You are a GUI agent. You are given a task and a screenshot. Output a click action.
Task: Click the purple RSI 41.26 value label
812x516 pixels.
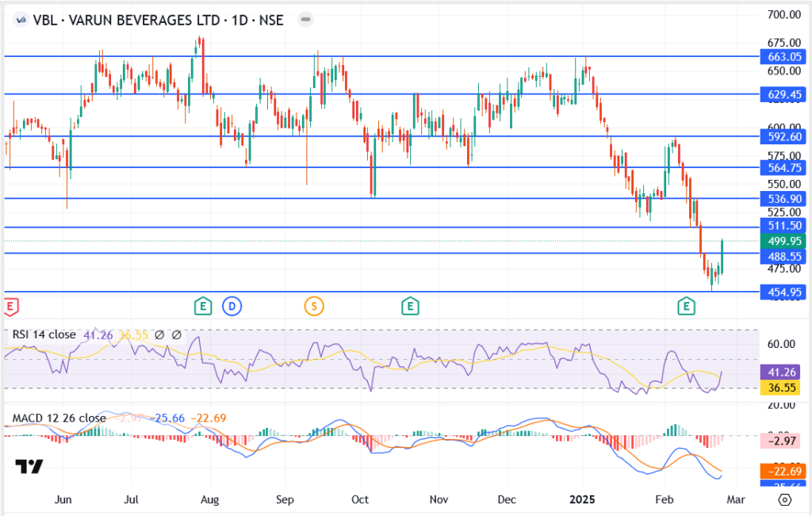point(781,371)
